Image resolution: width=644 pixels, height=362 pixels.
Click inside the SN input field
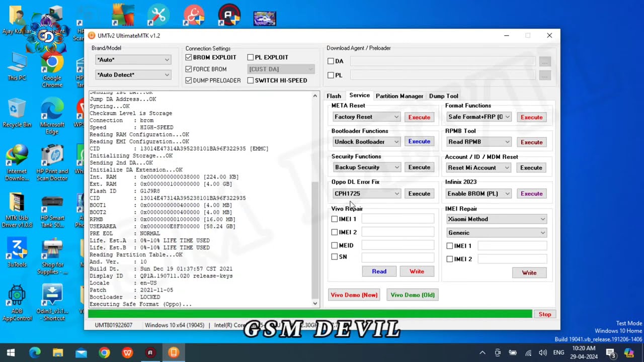[397, 257]
